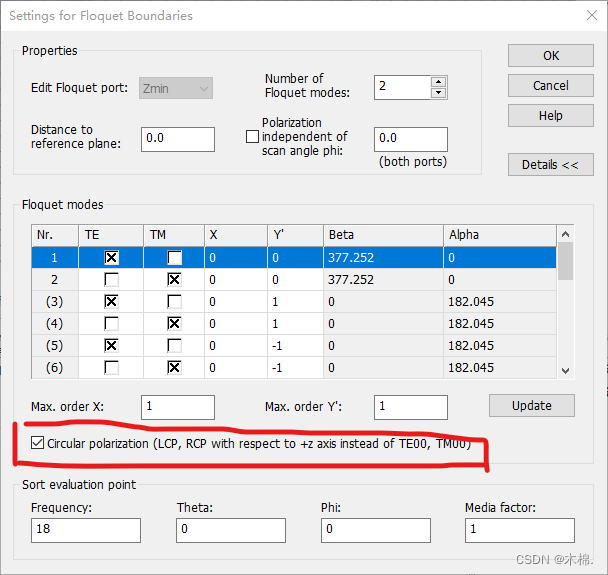Click Beta column header
The height and width of the screenshot is (575, 608).
point(383,235)
